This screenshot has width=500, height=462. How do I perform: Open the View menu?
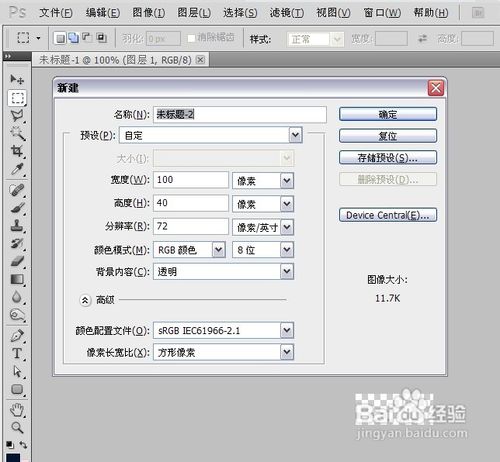point(333,13)
